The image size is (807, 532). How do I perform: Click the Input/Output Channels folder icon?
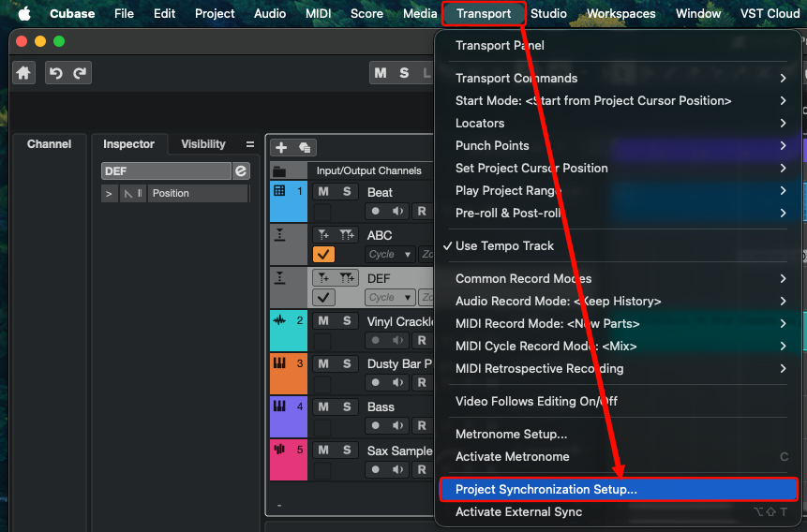click(x=279, y=170)
